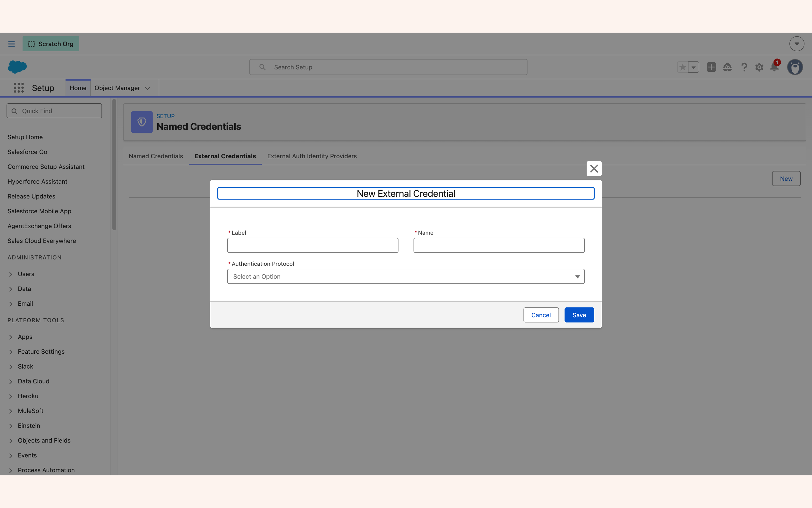Image resolution: width=812 pixels, height=508 pixels.
Task: Expand the Objects and Fields node
Action: tap(11, 441)
